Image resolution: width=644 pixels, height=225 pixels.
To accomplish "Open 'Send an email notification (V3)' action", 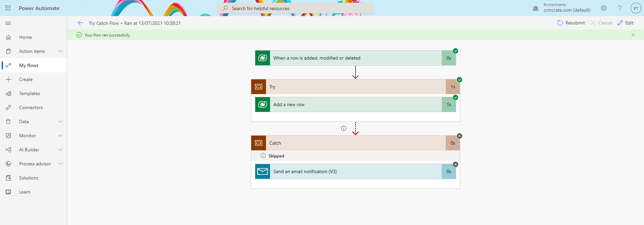I will coord(356,171).
